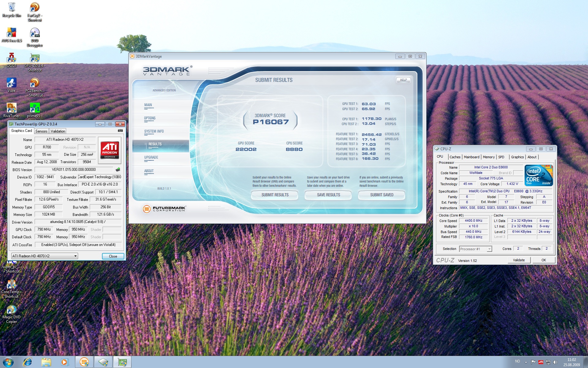
Task: Click the BIOS version save chip icon
Action: pyautogui.click(x=118, y=170)
